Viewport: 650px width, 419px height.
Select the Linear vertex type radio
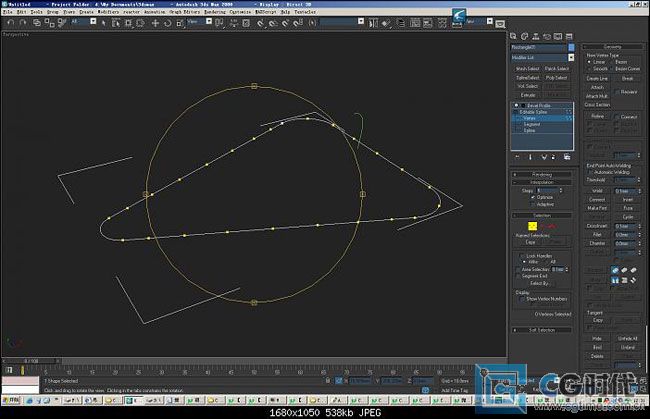(x=589, y=62)
